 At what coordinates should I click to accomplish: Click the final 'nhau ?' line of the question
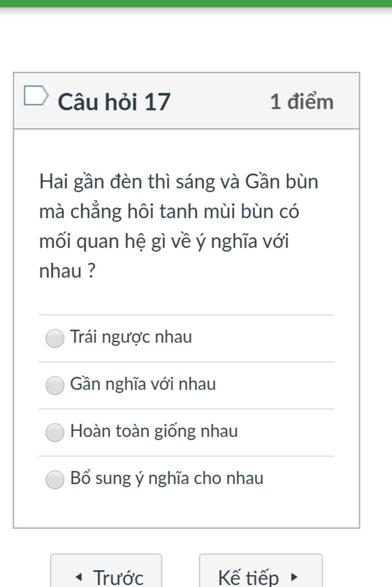pyautogui.click(x=67, y=271)
